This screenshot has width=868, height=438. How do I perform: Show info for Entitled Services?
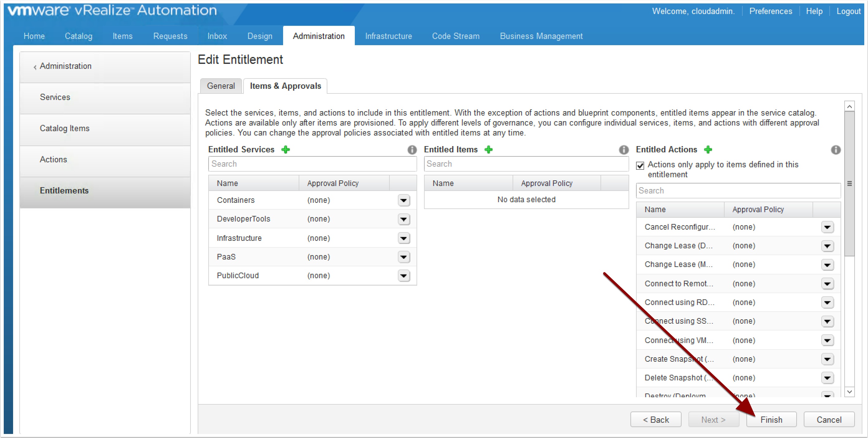(x=412, y=150)
